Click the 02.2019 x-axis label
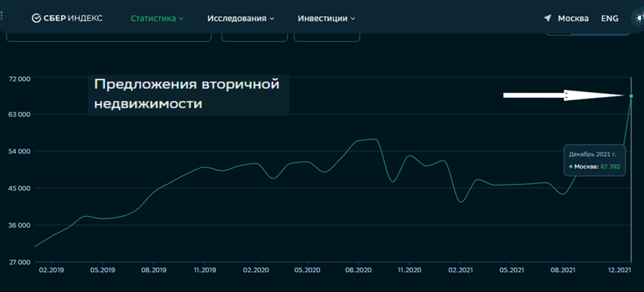 pyautogui.click(x=51, y=270)
